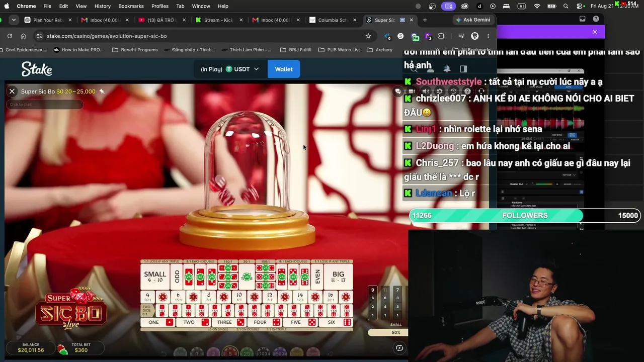This screenshot has width=644, height=362.
Task: Bet on single number ONE
Action: click(158, 322)
